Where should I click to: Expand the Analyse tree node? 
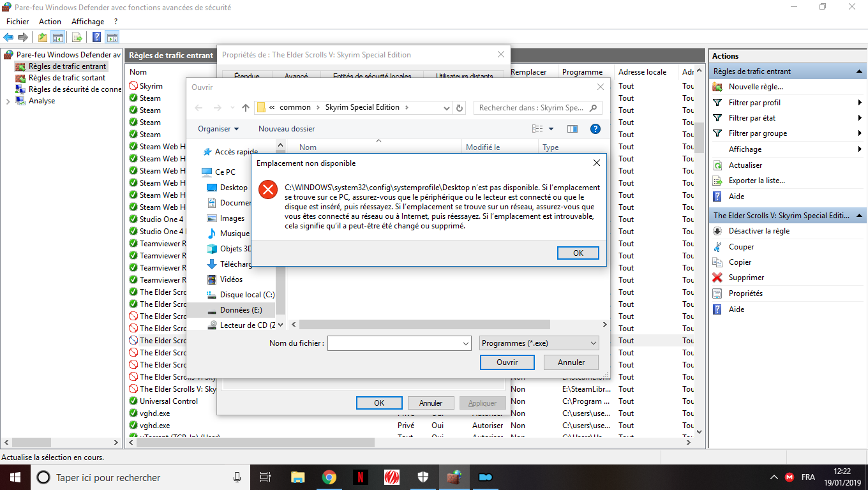coord(8,101)
